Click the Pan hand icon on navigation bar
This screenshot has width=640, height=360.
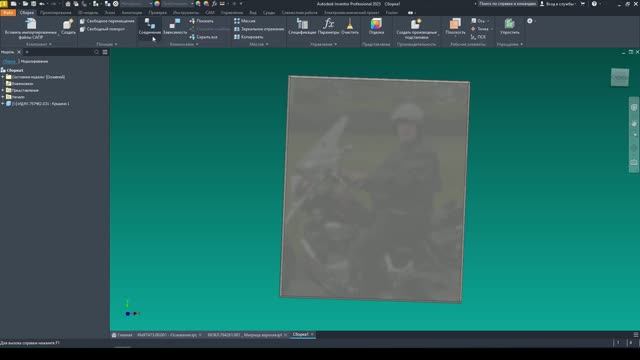point(634,124)
